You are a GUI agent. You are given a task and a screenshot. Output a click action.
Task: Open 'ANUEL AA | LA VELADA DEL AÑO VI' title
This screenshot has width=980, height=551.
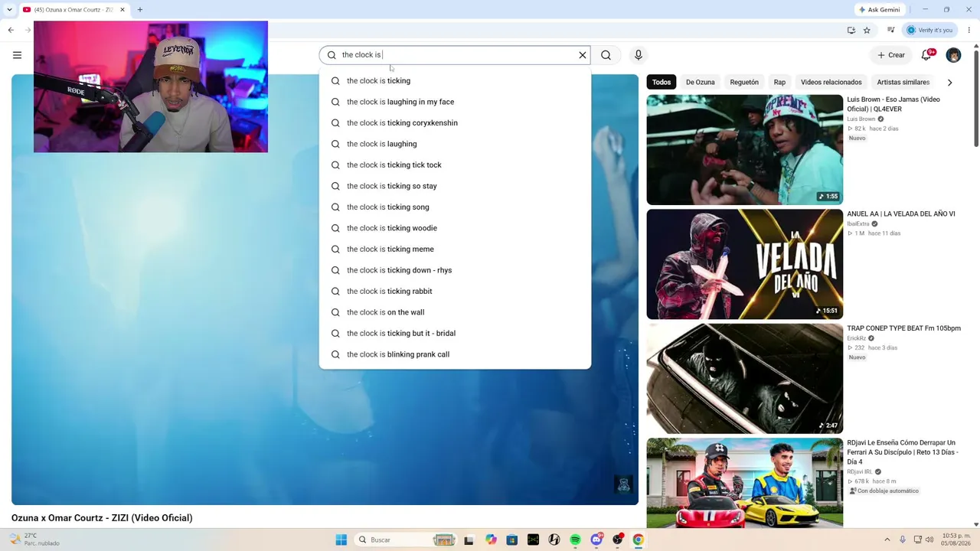tap(901, 214)
